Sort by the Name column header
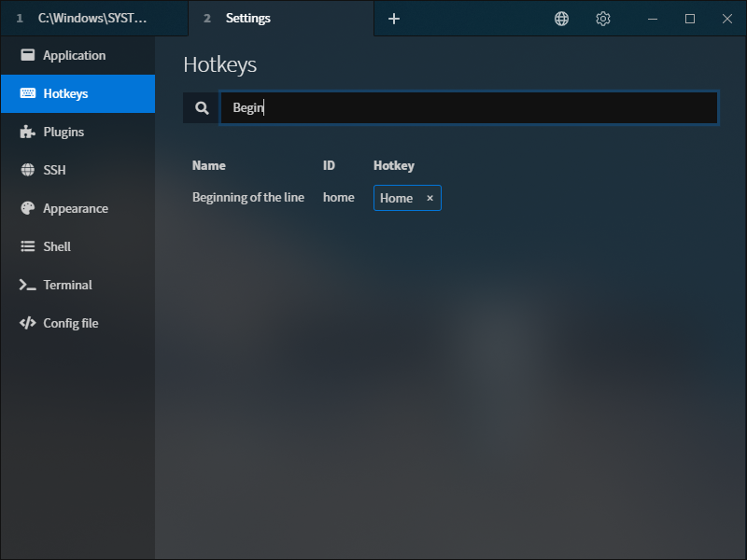Viewport: 747px width, 560px height. click(x=207, y=165)
